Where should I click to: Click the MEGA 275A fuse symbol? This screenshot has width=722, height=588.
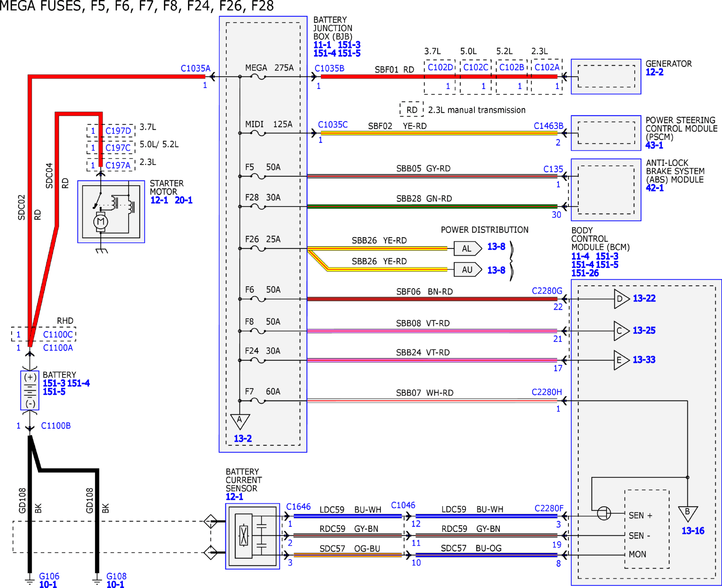(258, 77)
